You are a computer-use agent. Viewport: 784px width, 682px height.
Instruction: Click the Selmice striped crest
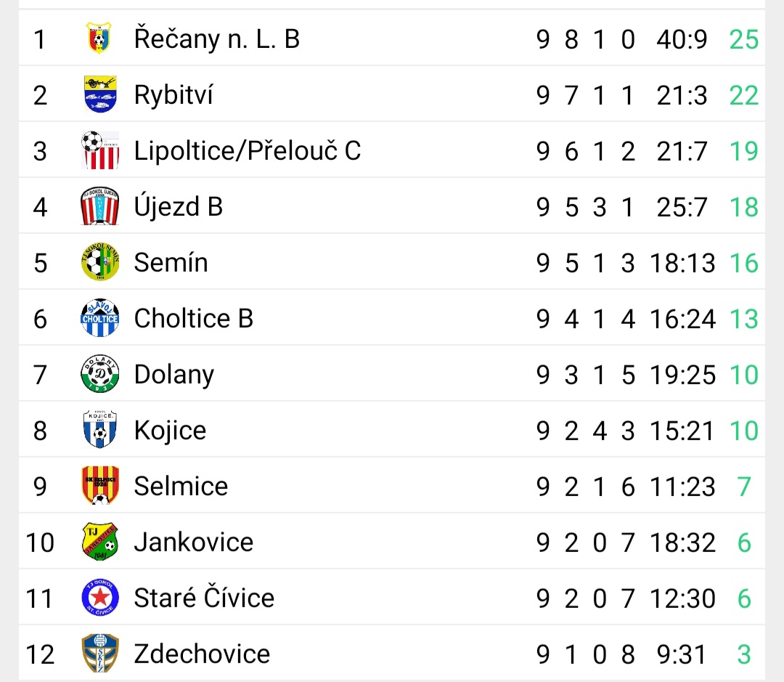[x=100, y=486]
